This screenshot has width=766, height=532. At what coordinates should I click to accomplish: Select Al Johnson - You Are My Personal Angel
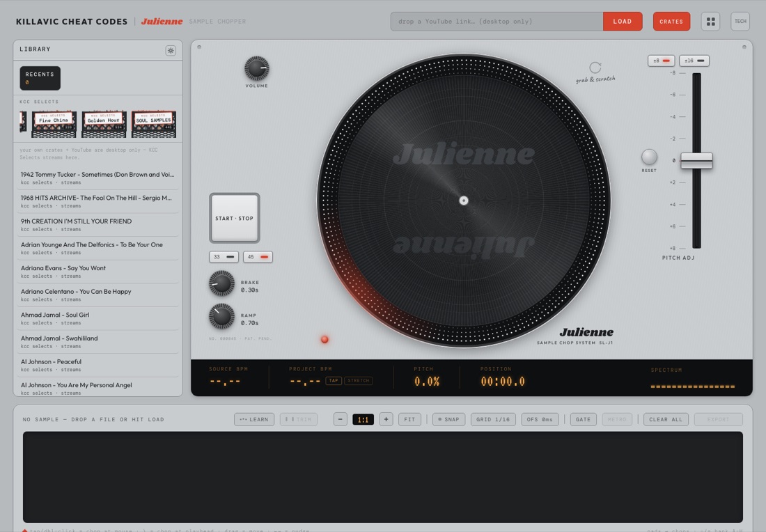(97, 388)
